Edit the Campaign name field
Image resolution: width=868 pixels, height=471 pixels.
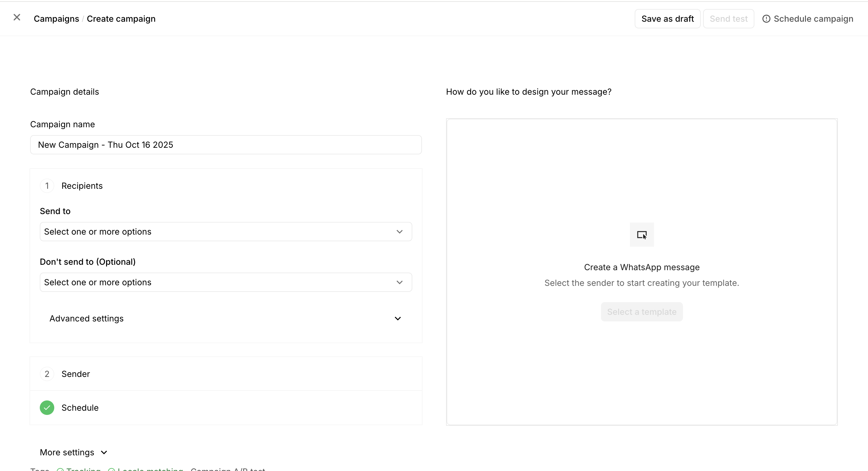click(x=226, y=145)
